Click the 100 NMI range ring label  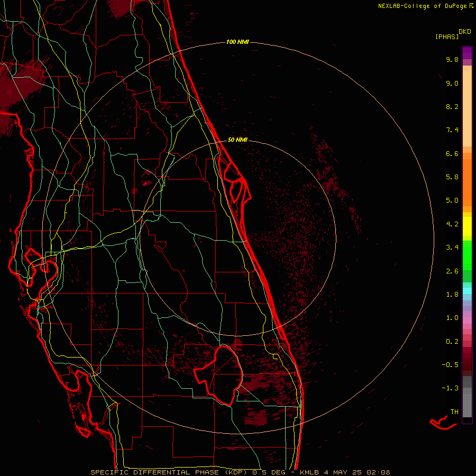(x=237, y=42)
